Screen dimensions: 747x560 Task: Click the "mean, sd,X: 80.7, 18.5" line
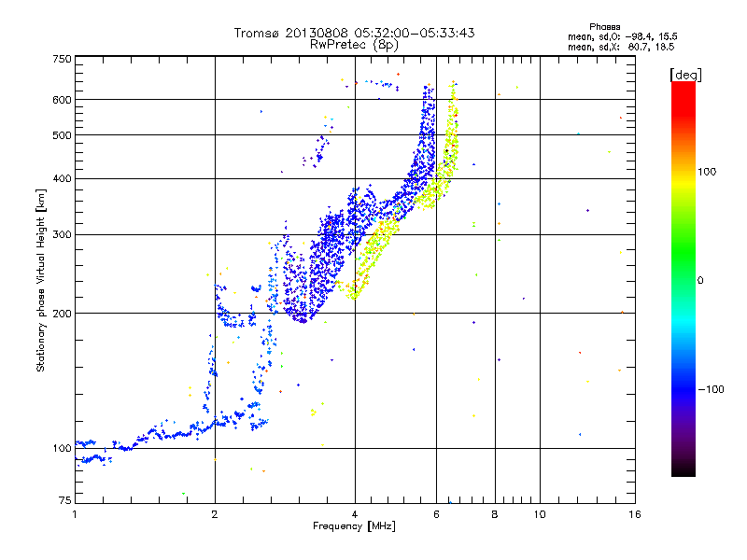[621, 47]
